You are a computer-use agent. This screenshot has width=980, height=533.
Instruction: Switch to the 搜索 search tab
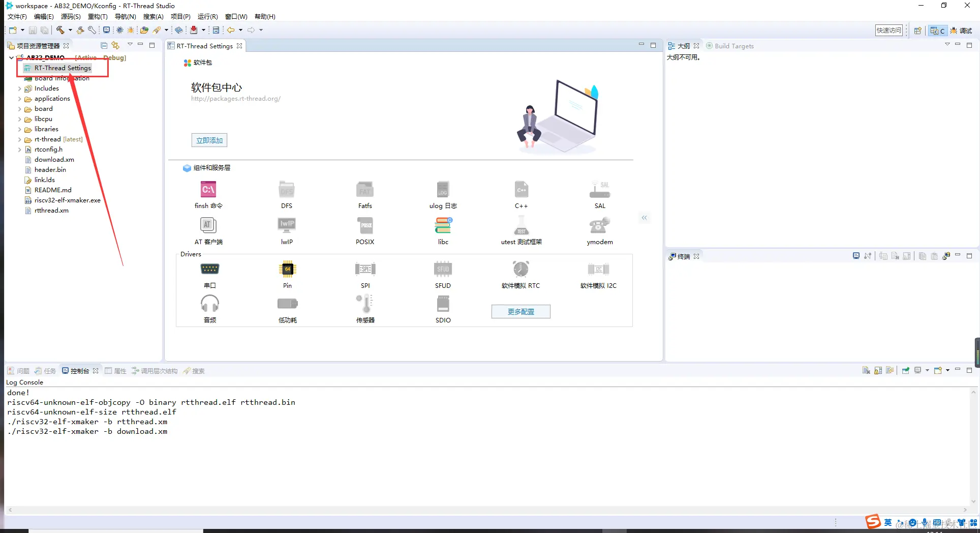(194, 371)
